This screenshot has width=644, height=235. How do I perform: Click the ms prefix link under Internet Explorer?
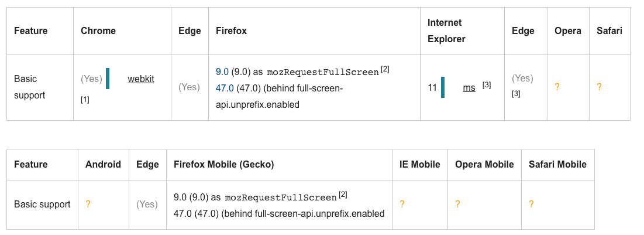469,87
